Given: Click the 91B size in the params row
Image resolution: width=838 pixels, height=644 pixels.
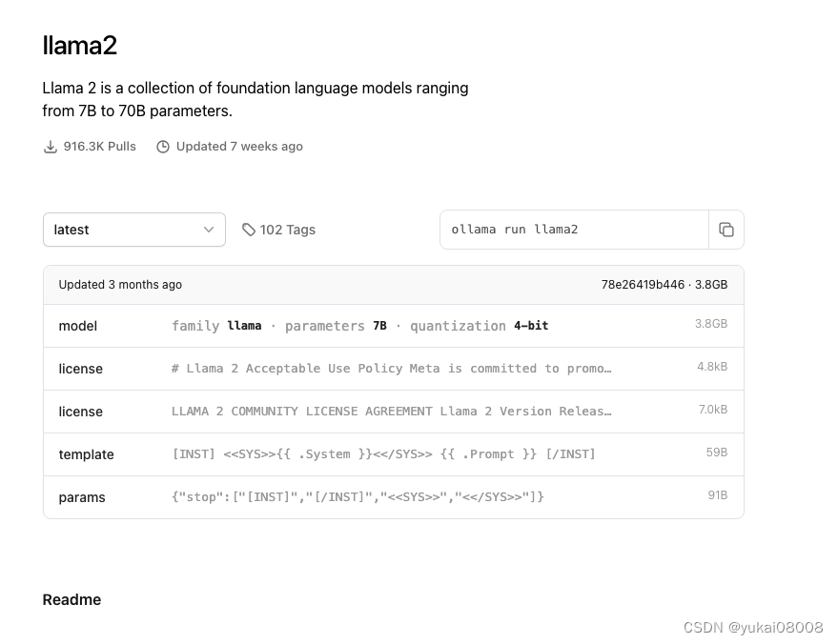Looking at the screenshot, I should [718, 495].
